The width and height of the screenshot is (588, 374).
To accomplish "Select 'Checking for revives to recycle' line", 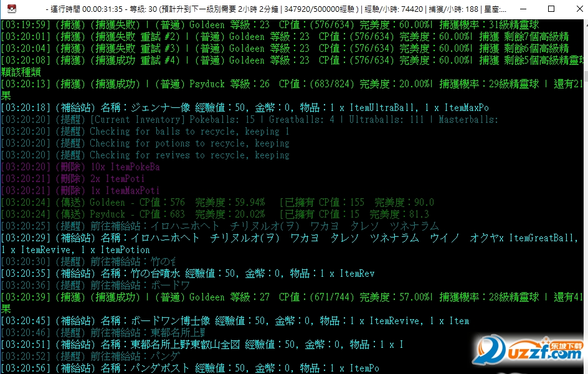I will point(145,155).
